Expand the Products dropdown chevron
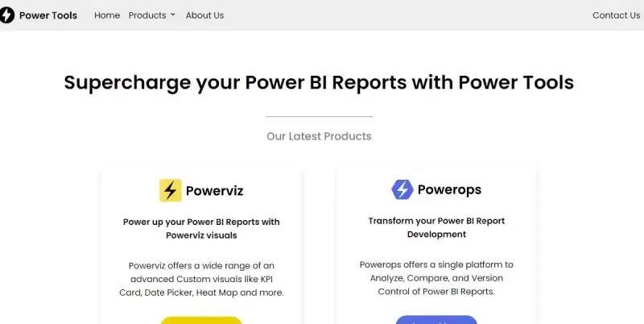 coord(173,15)
